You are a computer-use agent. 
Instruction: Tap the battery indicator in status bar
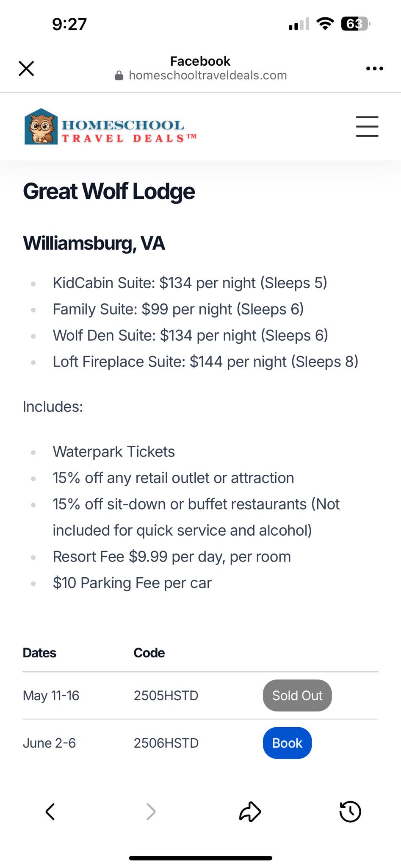[356, 24]
